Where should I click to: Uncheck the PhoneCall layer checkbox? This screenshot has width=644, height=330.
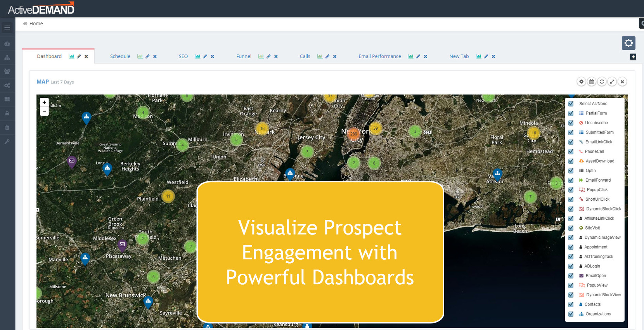click(x=571, y=151)
